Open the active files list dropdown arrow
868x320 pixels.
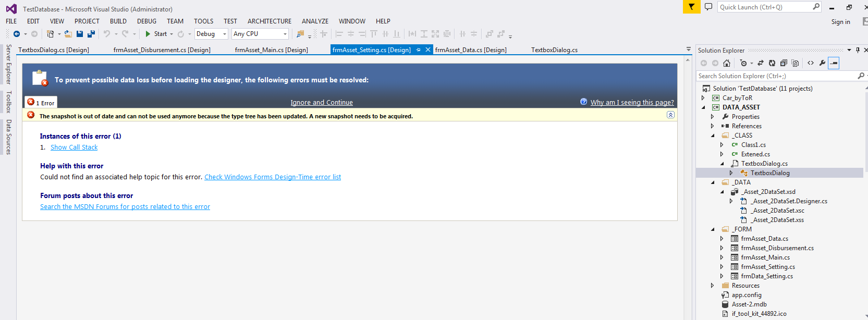[x=689, y=50]
